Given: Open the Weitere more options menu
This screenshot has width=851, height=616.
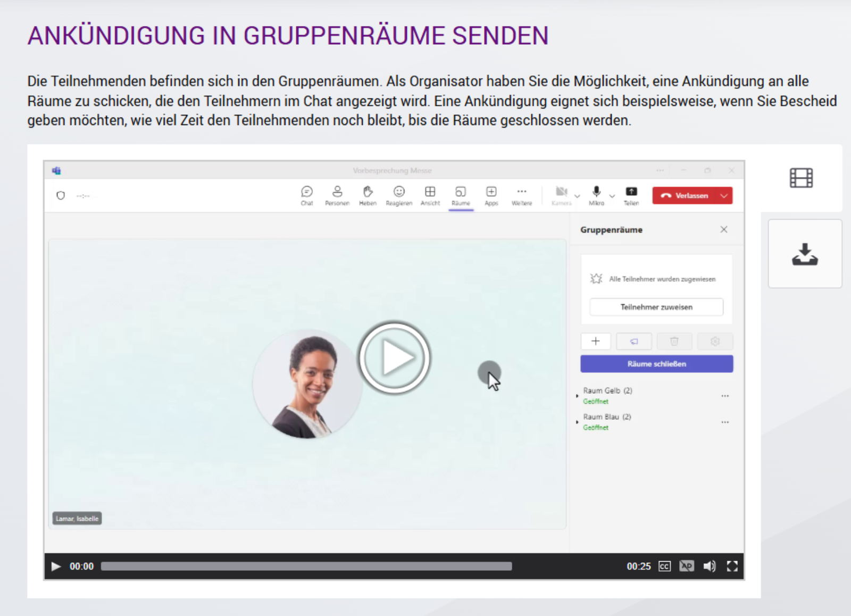Looking at the screenshot, I should click(x=522, y=195).
